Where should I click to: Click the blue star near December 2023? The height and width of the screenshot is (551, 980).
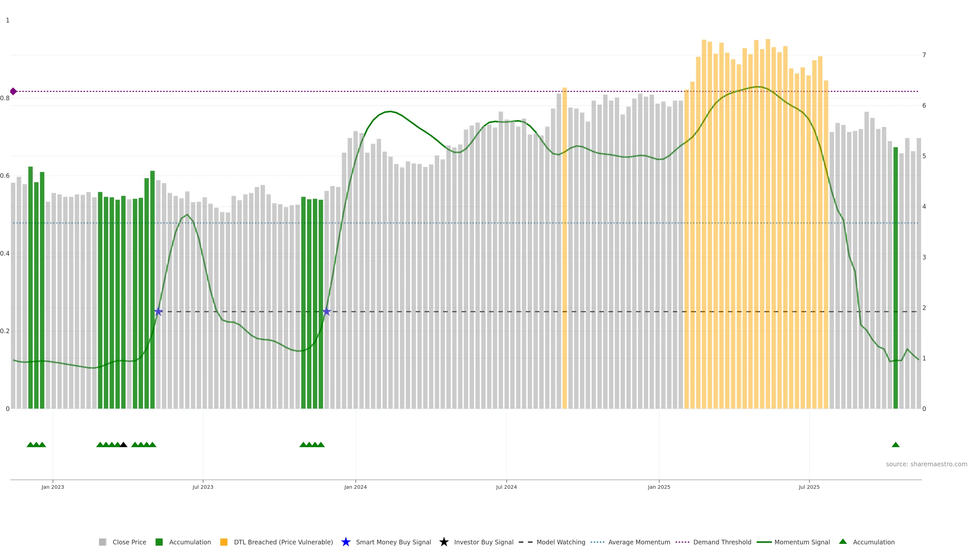click(326, 311)
